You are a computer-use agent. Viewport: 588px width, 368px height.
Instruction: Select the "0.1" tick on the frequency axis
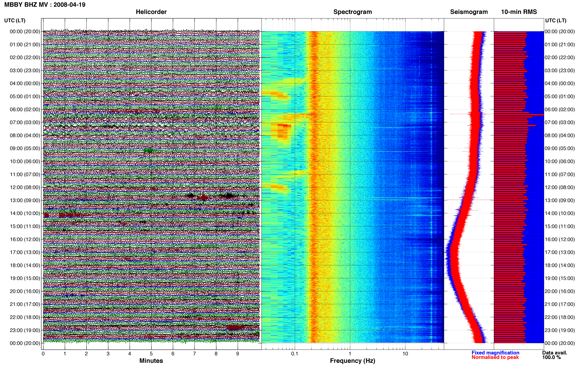tap(295, 354)
